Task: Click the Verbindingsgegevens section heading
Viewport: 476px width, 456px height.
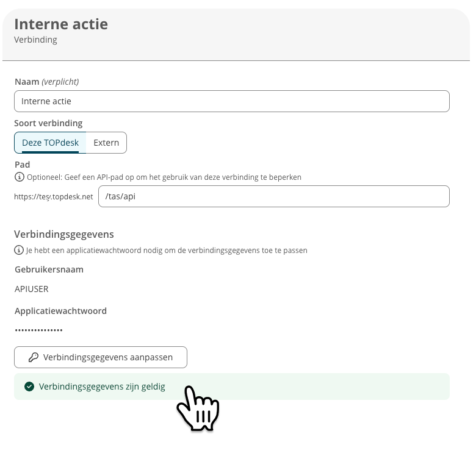Action: [x=64, y=234]
